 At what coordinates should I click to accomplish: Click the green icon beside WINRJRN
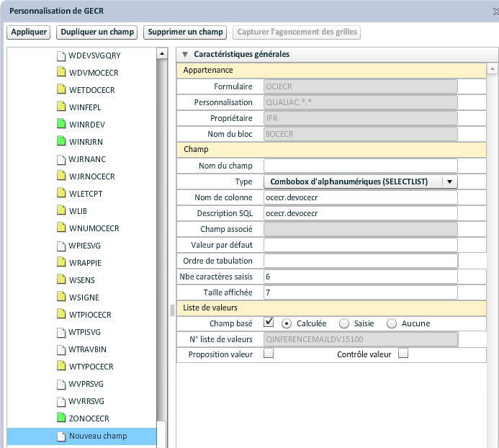pyautogui.click(x=61, y=142)
